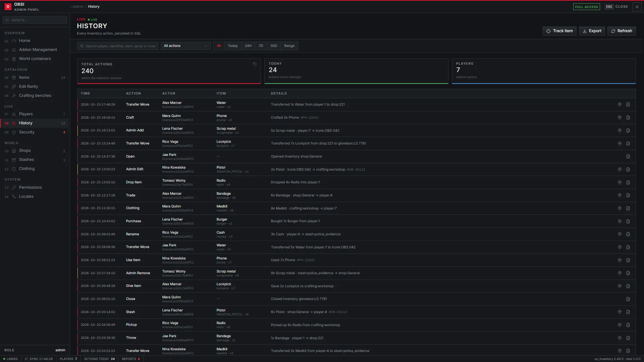Screen dimensions: 644x362
Task: Open the custom Range filter
Action: click(289, 46)
